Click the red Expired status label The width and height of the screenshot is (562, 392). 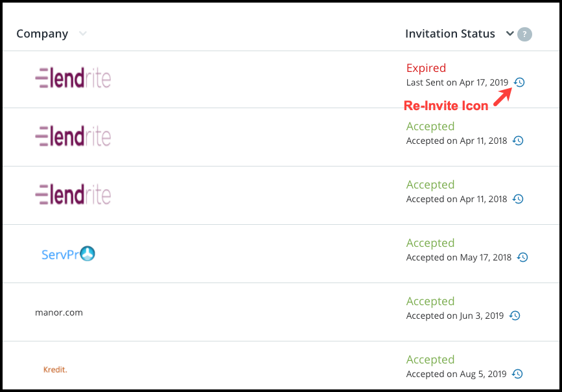pyautogui.click(x=426, y=68)
